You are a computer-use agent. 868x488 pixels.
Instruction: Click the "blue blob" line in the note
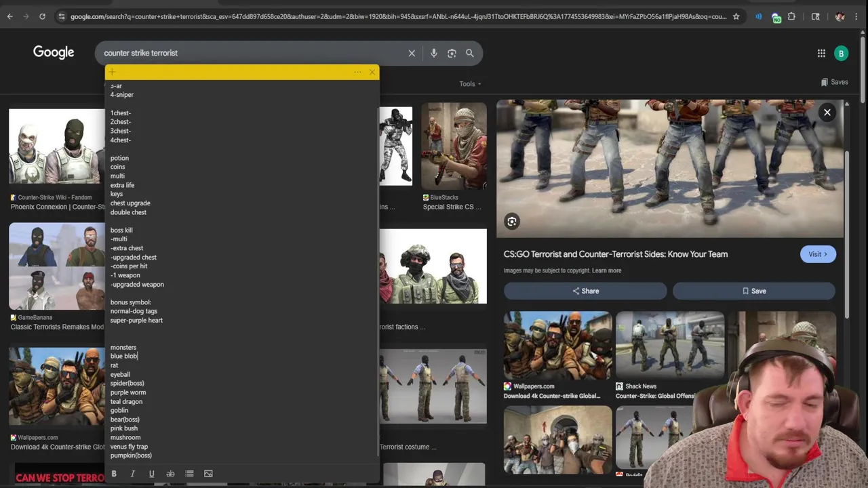pos(124,356)
